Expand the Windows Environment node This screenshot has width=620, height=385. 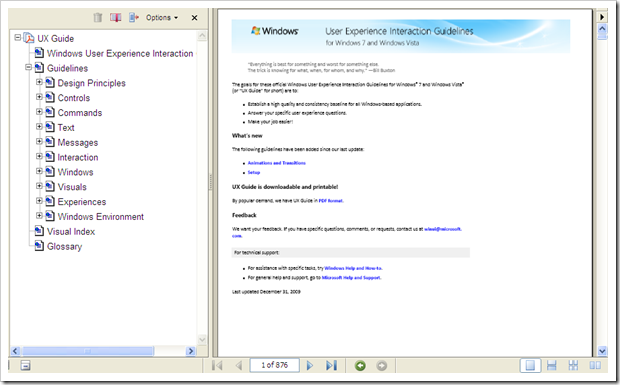(39, 215)
